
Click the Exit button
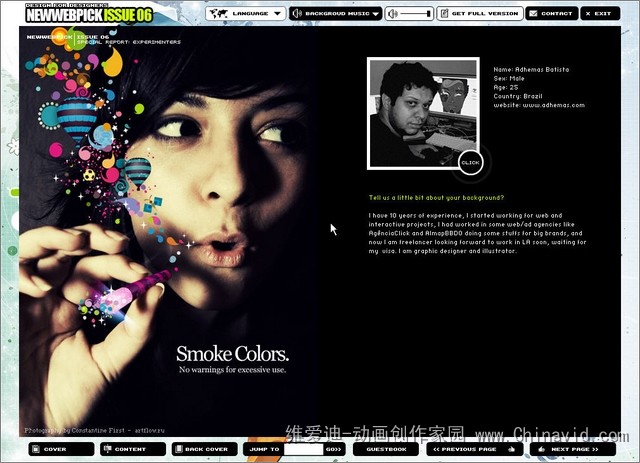pos(600,13)
